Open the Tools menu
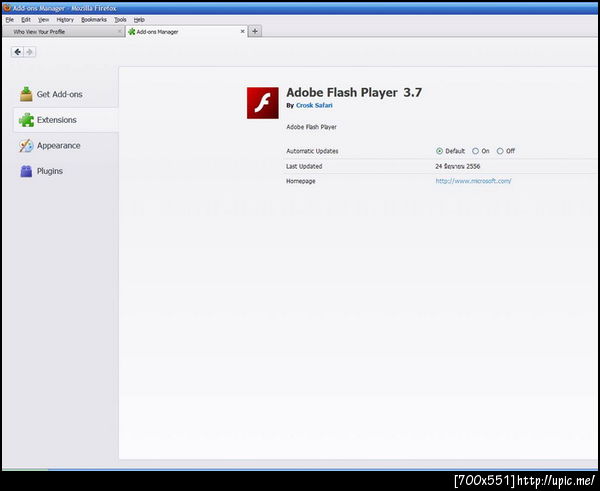Viewport: 600px width, 491px height. [x=120, y=20]
